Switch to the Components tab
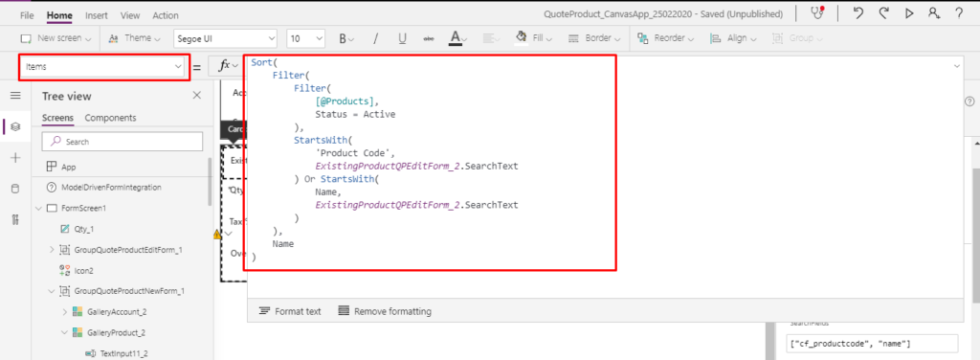Screen dimensions: 980x360 coord(111,118)
